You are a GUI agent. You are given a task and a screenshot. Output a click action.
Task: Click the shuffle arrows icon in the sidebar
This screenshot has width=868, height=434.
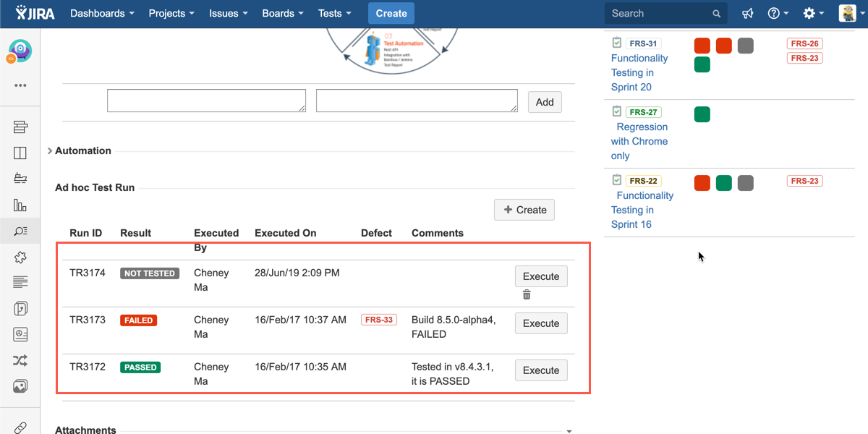(20, 360)
